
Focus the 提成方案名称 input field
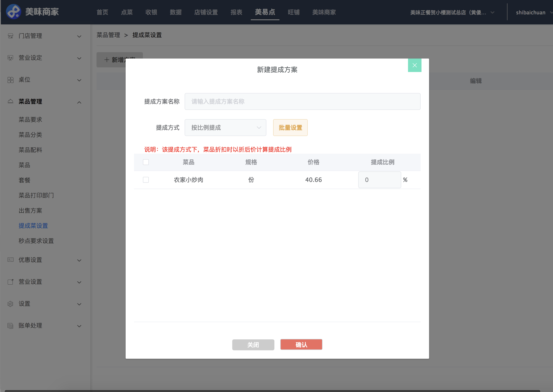pos(302,102)
